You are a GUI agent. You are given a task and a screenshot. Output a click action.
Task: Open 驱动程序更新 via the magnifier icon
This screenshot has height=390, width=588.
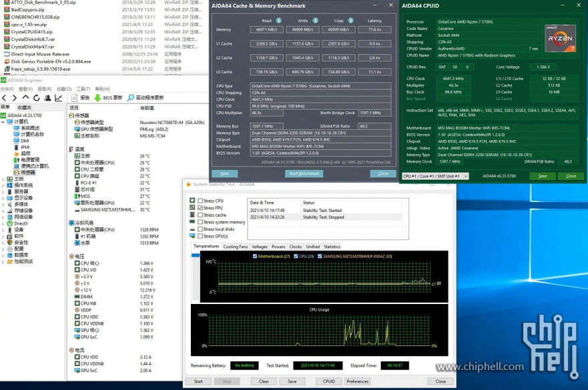click(131, 97)
